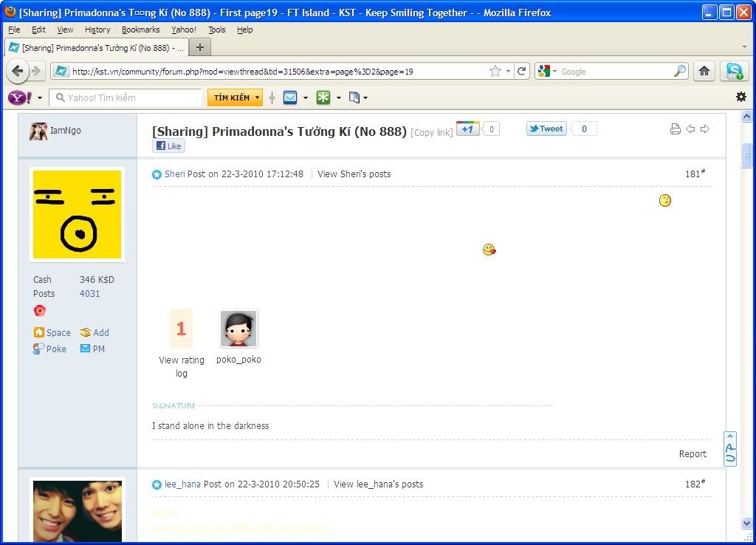
Task: Jump to page top with the UP button
Action: coord(730,448)
